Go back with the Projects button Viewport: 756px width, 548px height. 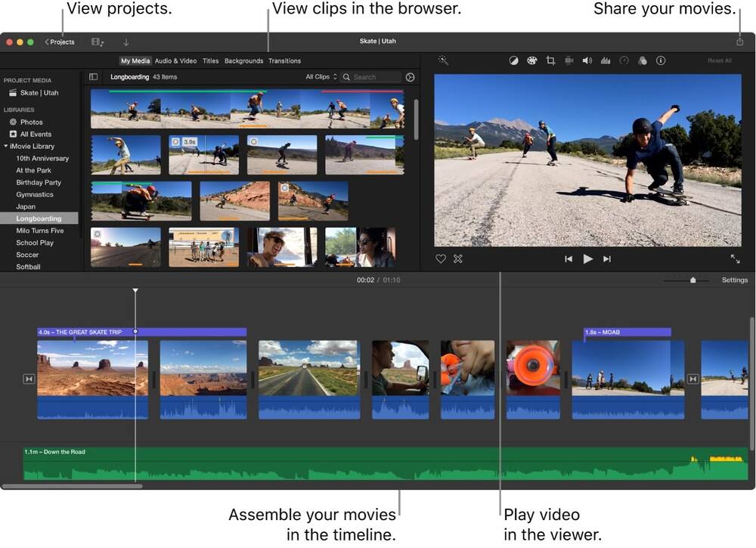(59, 42)
